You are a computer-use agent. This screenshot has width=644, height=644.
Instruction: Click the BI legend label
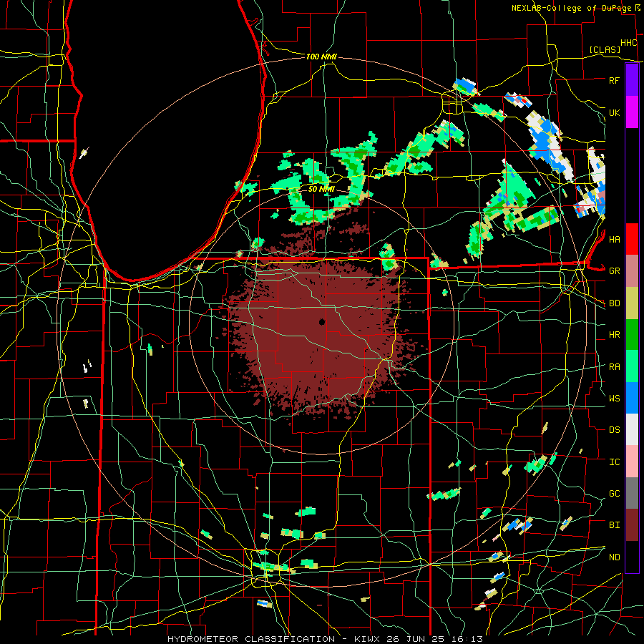point(614,525)
